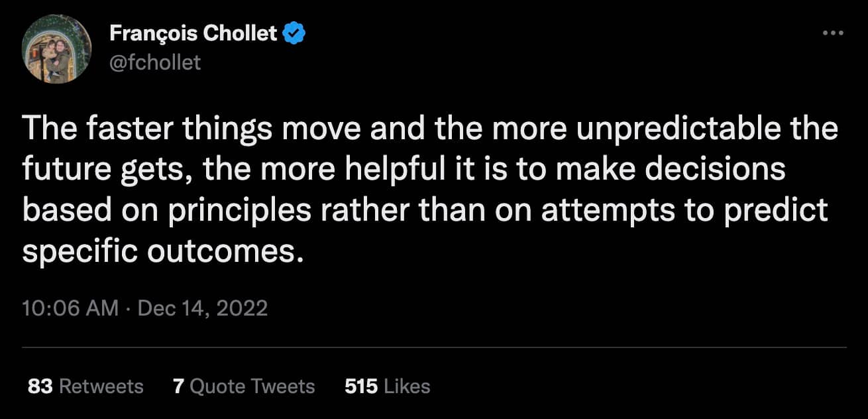The image size is (868, 419).
Task: Show the 7 Quote Tweets list
Action: point(244,387)
